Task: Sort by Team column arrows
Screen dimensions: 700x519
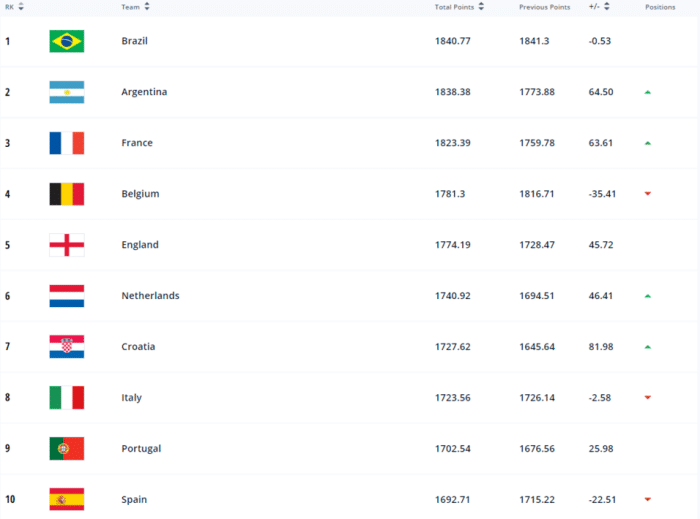Action: coord(147,7)
